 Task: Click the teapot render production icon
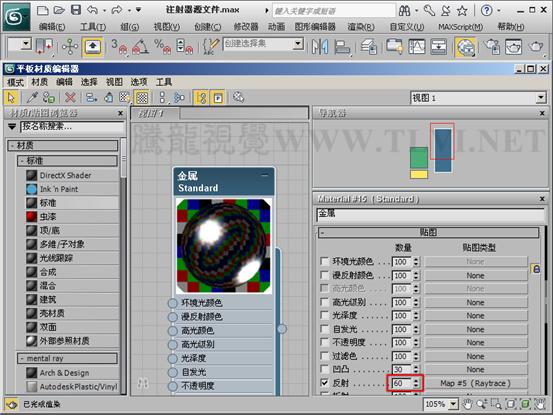pos(536,47)
